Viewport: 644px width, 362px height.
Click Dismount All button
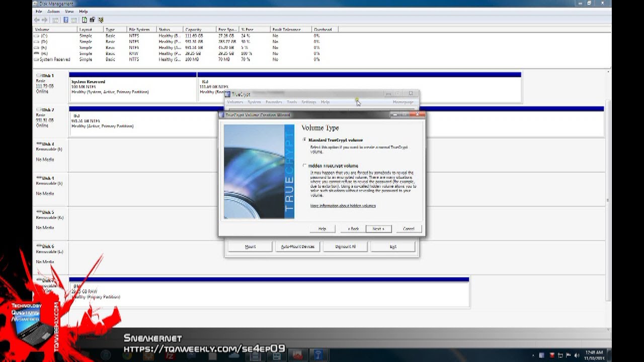pos(345,246)
